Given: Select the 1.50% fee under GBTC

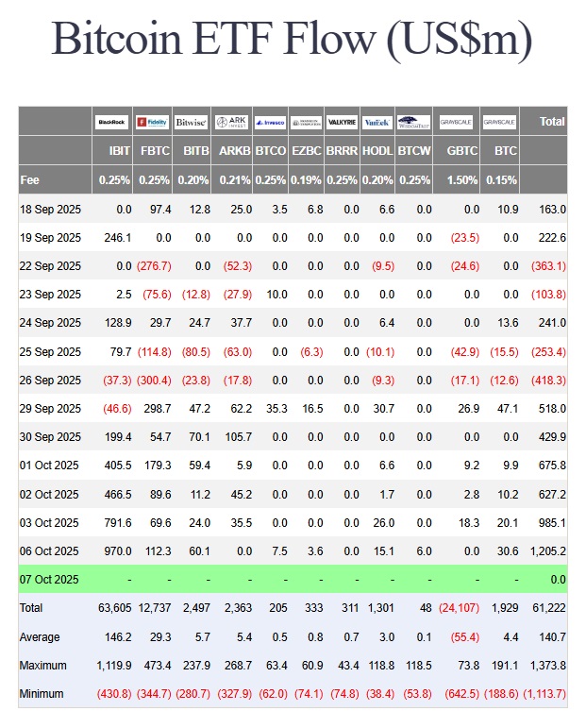Looking at the screenshot, I should [x=462, y=179].
